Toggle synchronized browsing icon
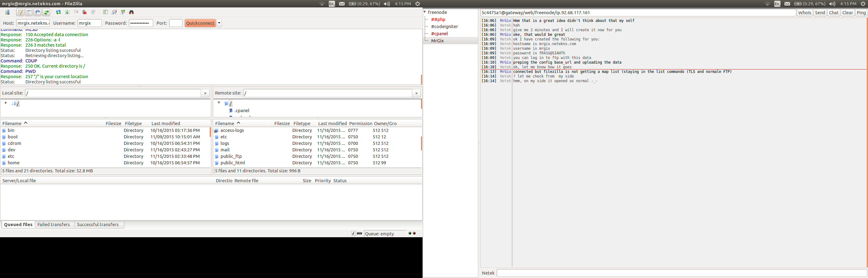The width and height of the screenshot is (868, 278). (123, 12)
